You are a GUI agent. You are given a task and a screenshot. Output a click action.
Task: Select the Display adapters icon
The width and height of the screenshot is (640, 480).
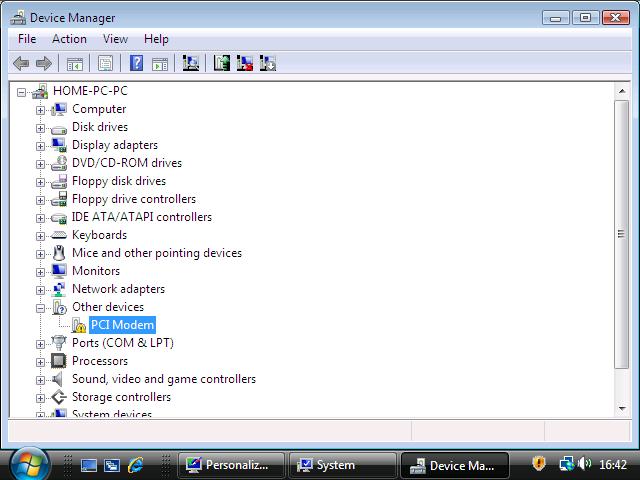[59, 145]
